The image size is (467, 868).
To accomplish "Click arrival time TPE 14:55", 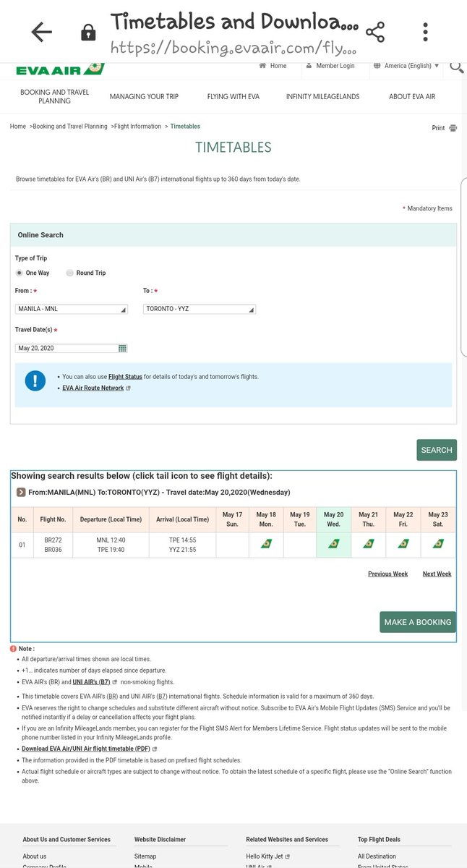I will (182, 540).
